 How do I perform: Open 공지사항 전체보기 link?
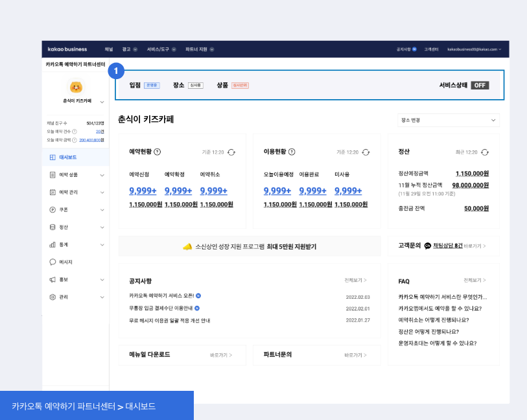[356, 280]
